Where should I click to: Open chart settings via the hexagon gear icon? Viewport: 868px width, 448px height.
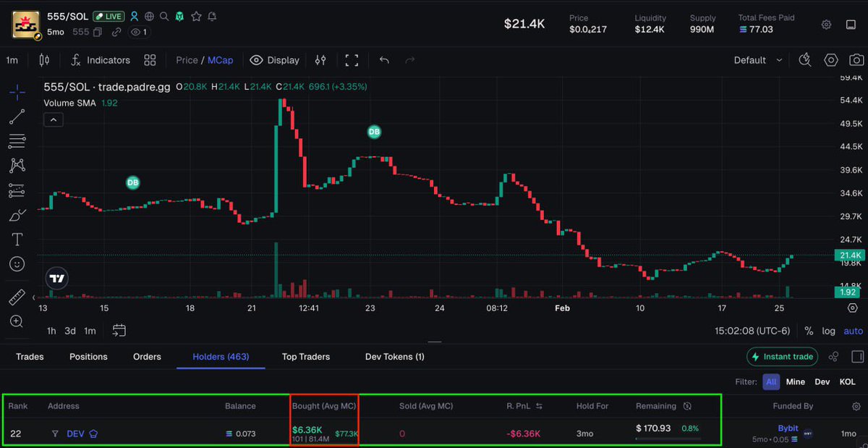830,60
